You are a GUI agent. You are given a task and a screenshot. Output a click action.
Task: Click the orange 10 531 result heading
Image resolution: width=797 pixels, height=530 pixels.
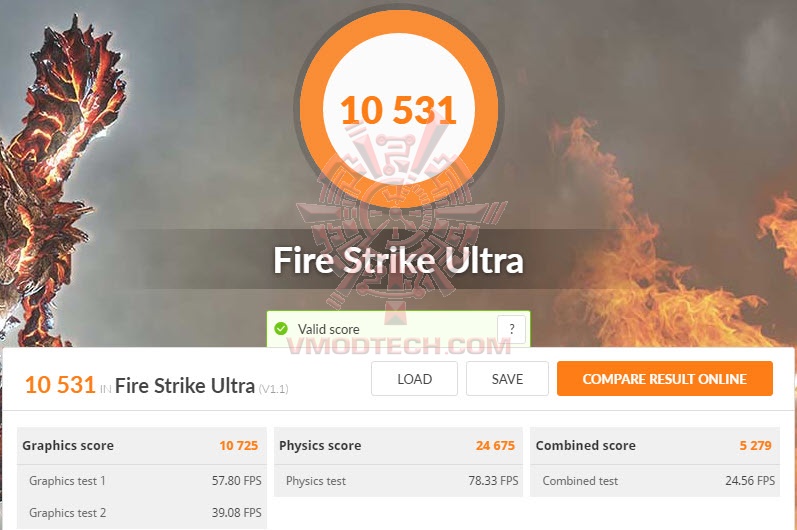click(60, 385)
